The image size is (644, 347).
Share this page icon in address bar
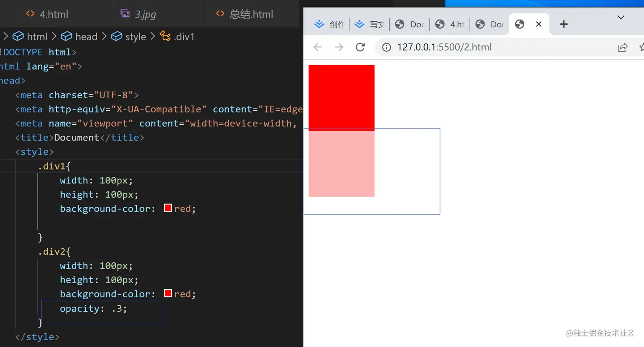click(622, 47)
